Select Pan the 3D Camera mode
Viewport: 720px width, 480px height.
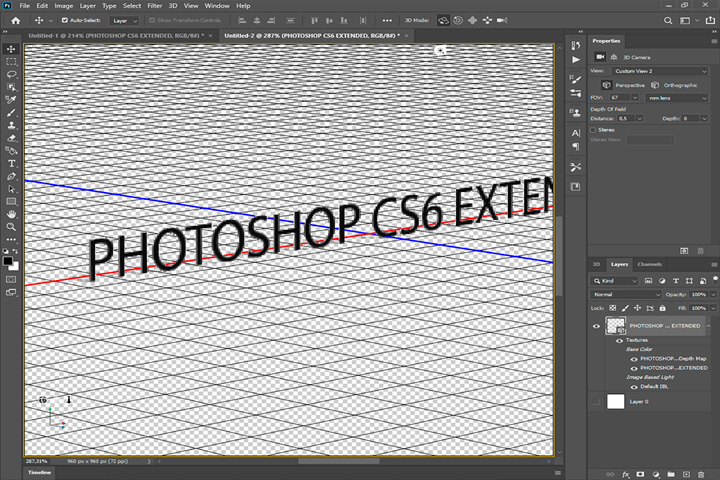click(x=472, y=20)
